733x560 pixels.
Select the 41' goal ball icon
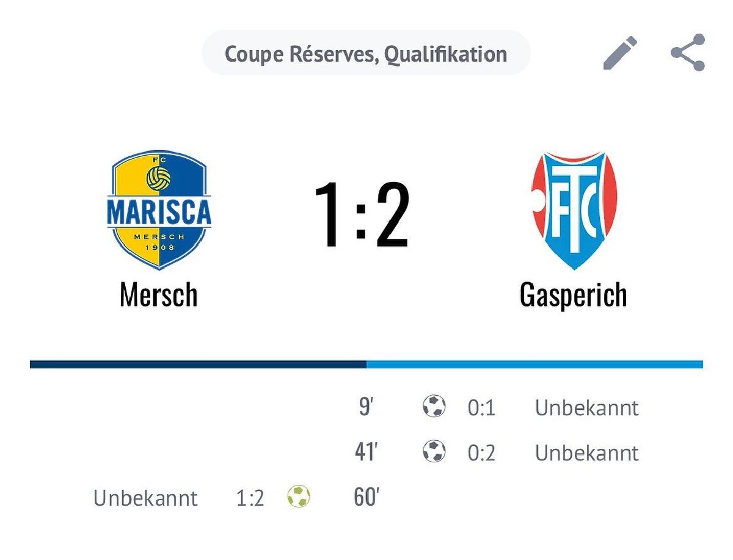tap(434, 451)
